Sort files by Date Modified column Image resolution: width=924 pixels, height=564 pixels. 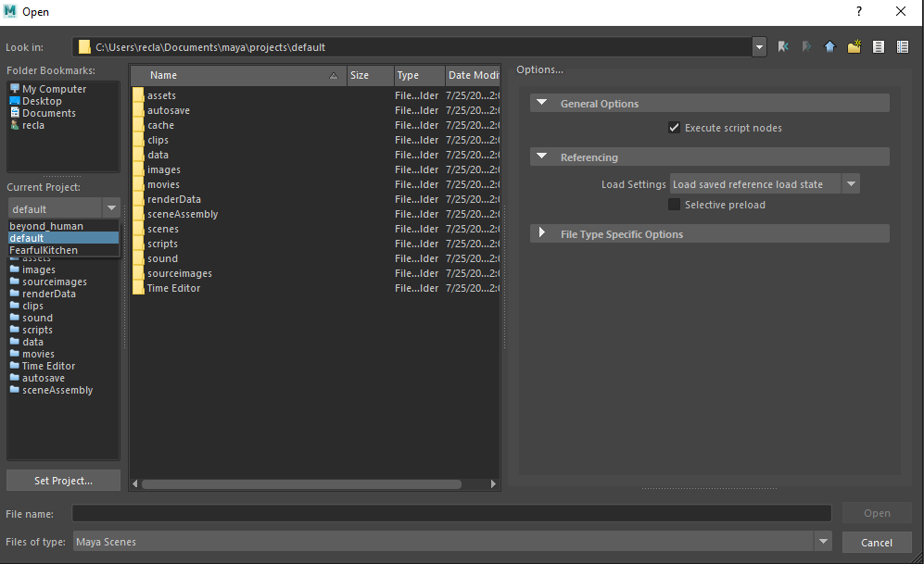pos(473,75)
